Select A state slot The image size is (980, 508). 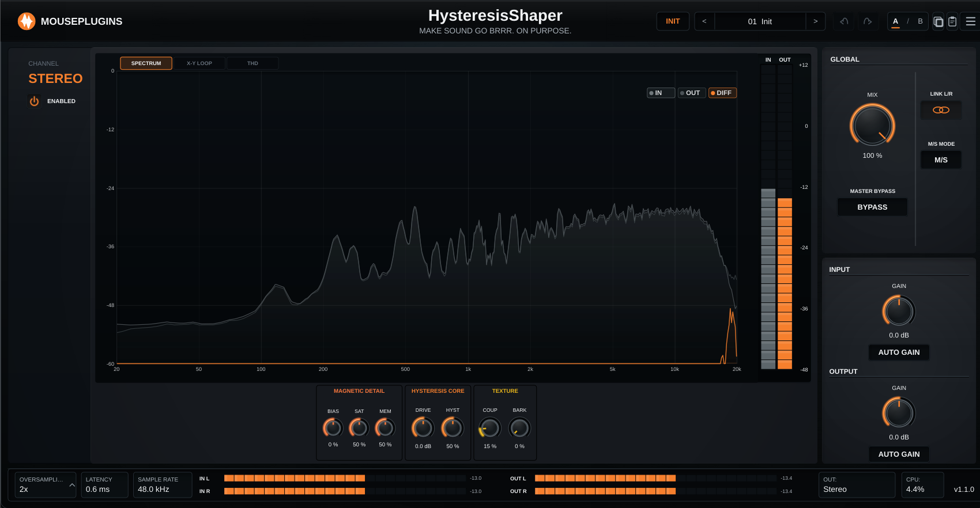tap(895, 21)
